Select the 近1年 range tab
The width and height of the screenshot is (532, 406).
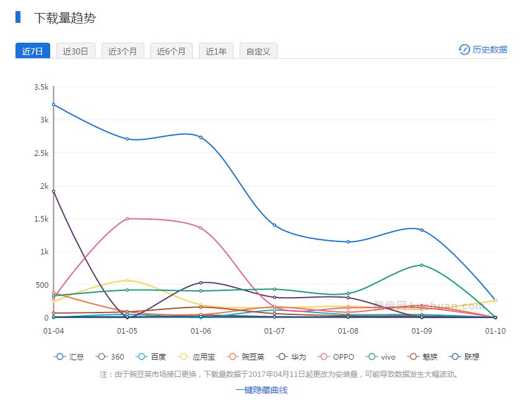[216, 51]
